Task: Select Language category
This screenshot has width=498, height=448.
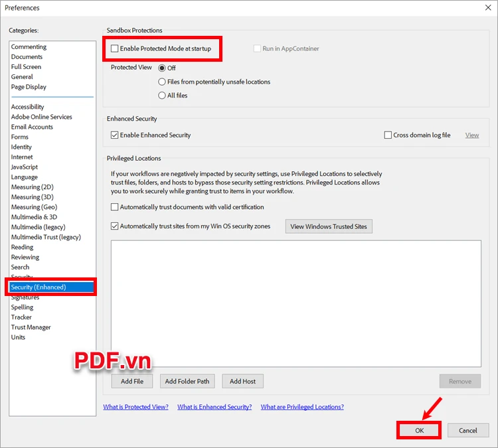Action: pos(24,177)
